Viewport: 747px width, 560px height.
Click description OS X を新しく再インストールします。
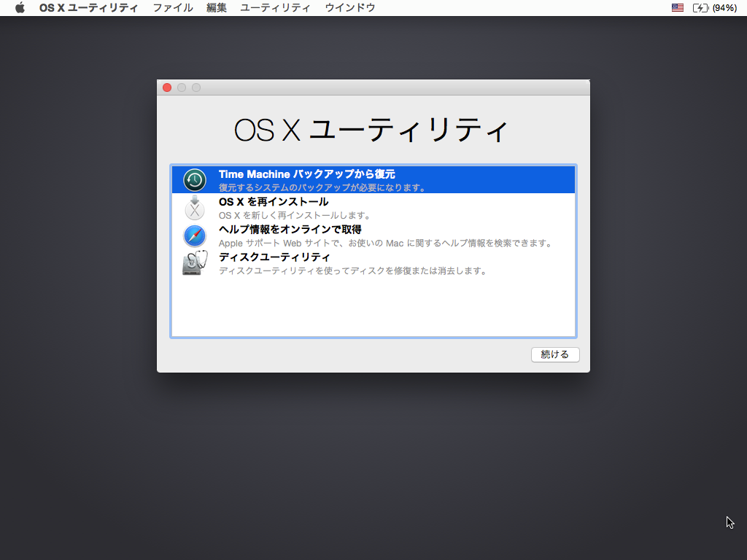(x=295, y=215)
